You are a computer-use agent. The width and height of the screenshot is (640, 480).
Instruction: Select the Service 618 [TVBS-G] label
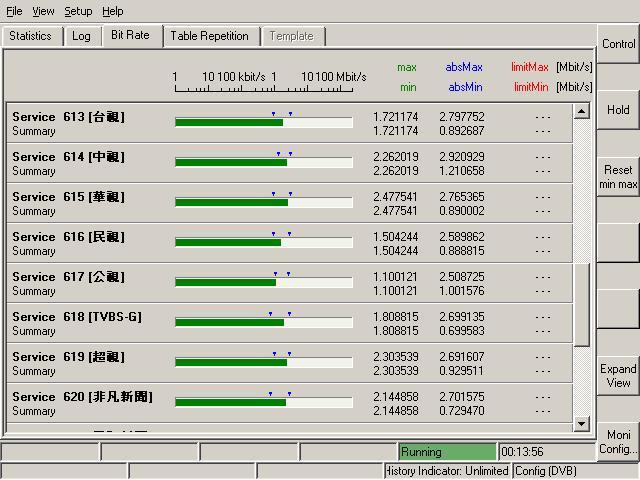click(77, 317)
